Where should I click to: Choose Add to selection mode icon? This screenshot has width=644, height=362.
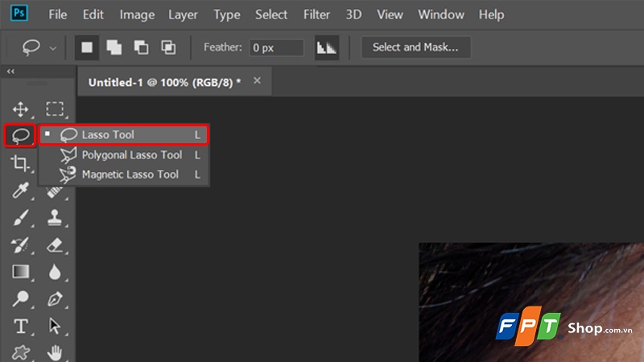coord(114,47)
